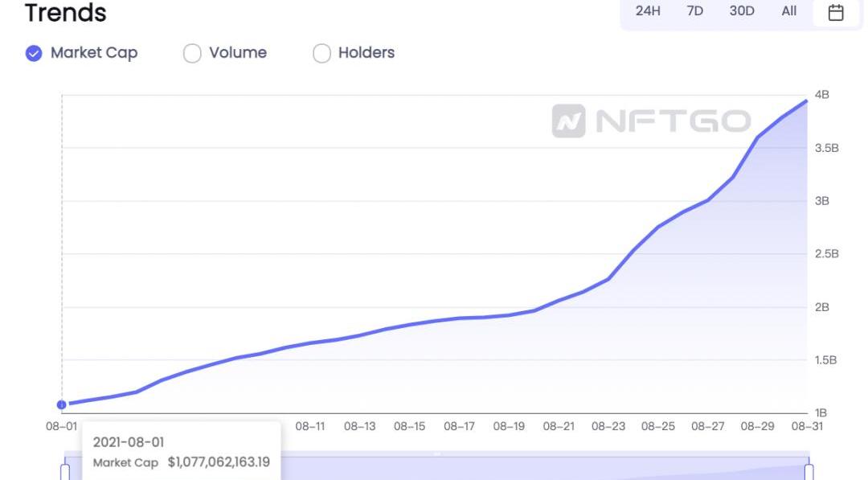Open the calendar date picker icon
Screen dimensions: 868x480
point(836,12)
